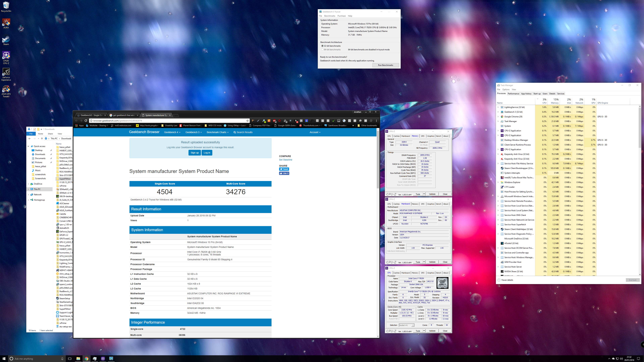Expand the Google Chrome (29) process group

pos(498,117)
